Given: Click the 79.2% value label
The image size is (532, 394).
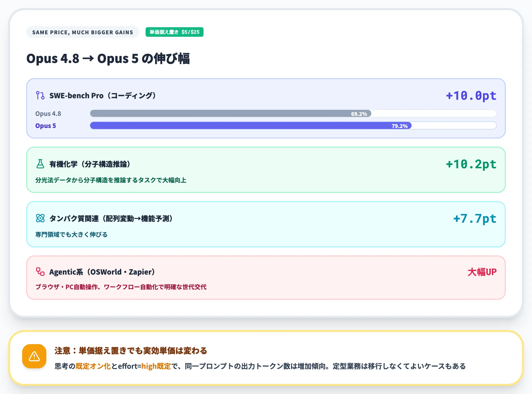Looking at the screenshot, I should tap(400, 126).
